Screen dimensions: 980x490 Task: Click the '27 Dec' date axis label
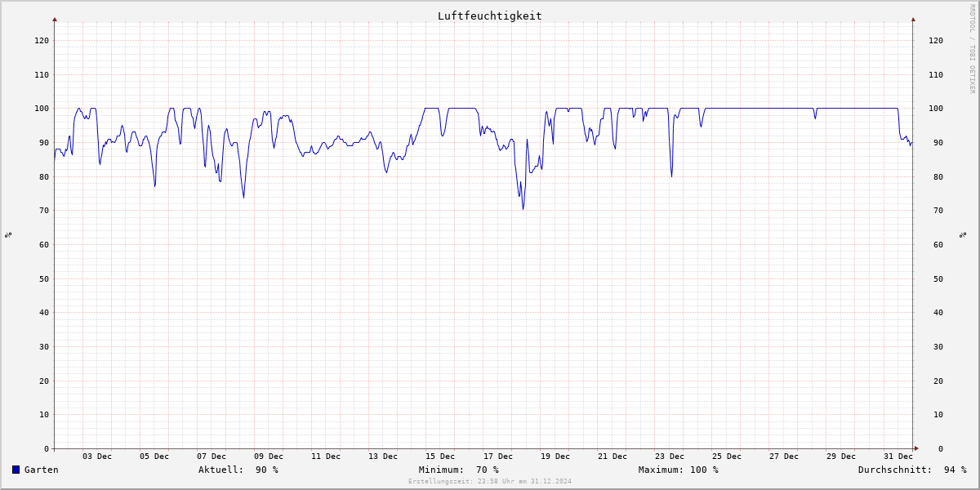(x=784, y=456)
